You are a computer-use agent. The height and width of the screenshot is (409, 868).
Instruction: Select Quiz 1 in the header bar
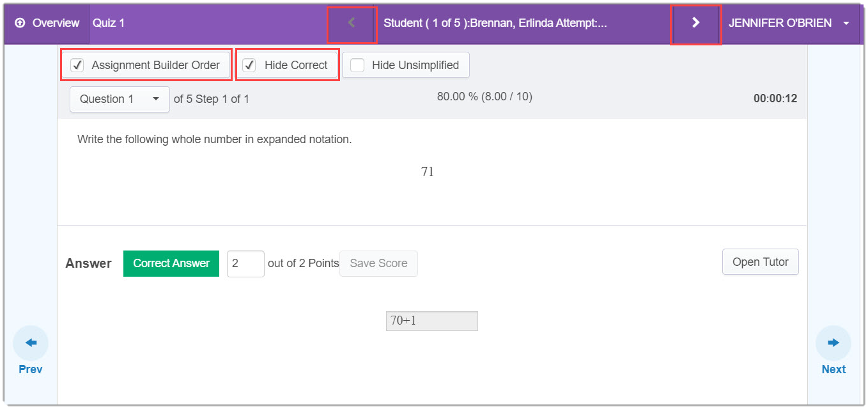point(109,23)
